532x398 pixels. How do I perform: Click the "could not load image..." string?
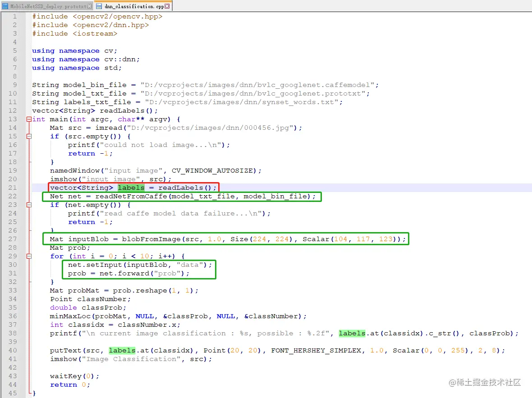coord(161,145)
